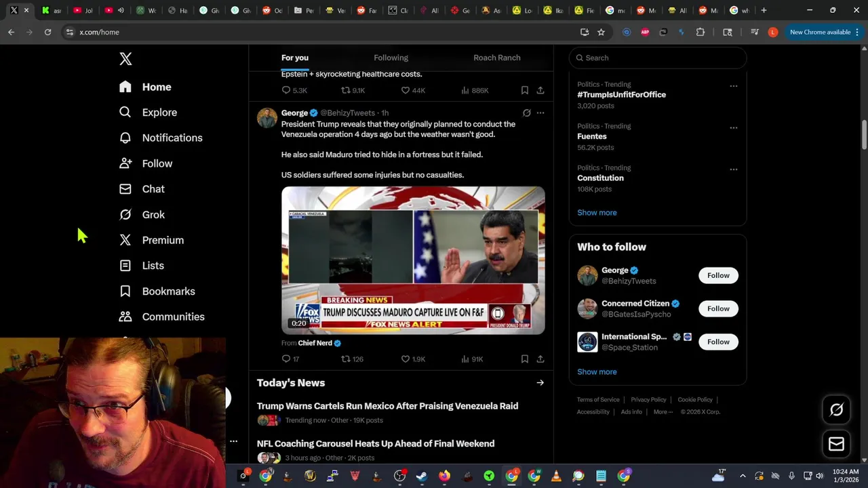Open Grok explain icon on George's post
The image size is (868, 488).
pos(527,113)
